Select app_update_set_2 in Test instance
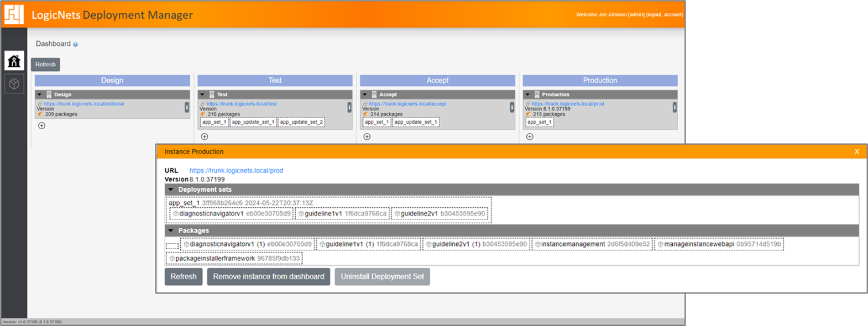Viewport: 868px width, 326px height. click(301, 122)
